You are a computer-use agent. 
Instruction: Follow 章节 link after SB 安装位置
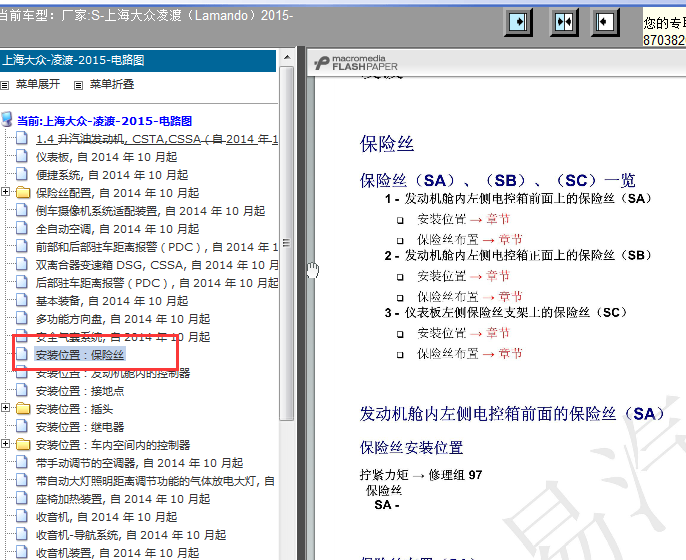coord(498,276)
